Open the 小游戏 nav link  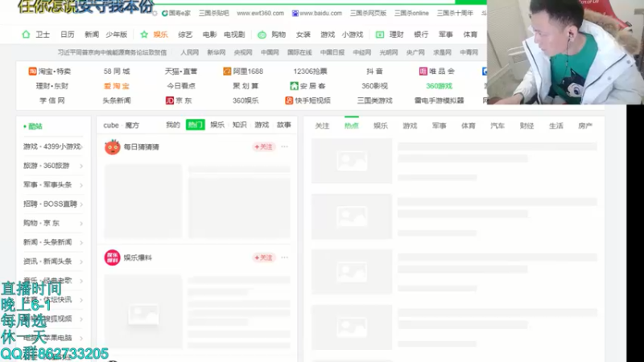coord(353,35)
